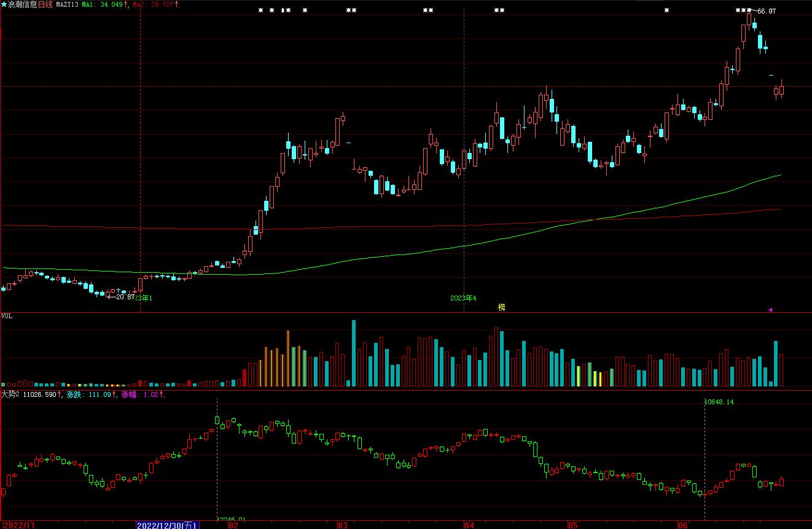Select the MAZY13 indicator name
The image size is (812, 529).
coord(66,4)
